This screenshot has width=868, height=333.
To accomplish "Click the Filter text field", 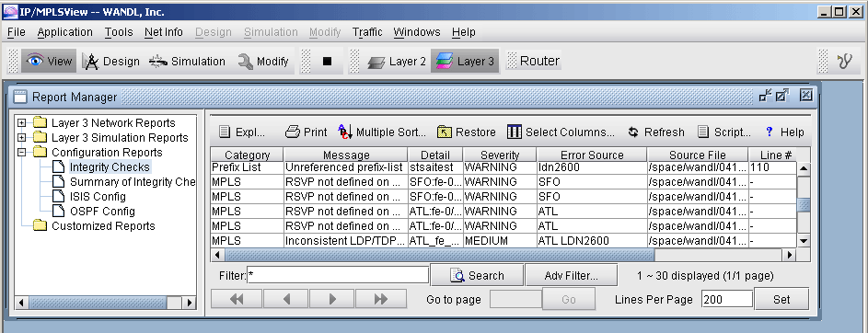I will (x=338, y=275).
